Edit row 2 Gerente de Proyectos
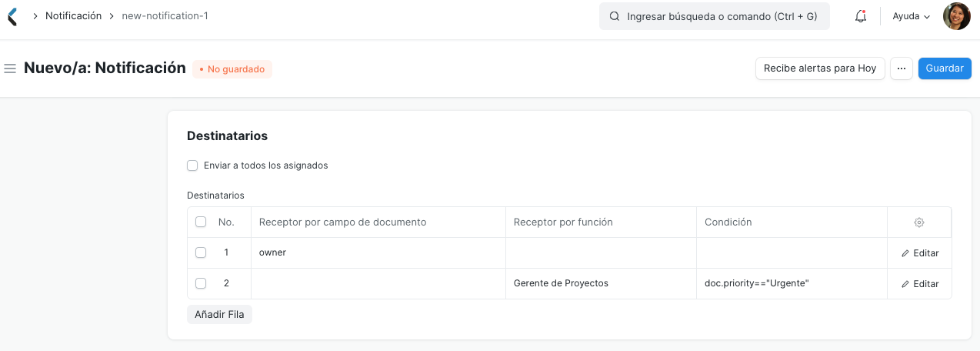 click(920, 284)
